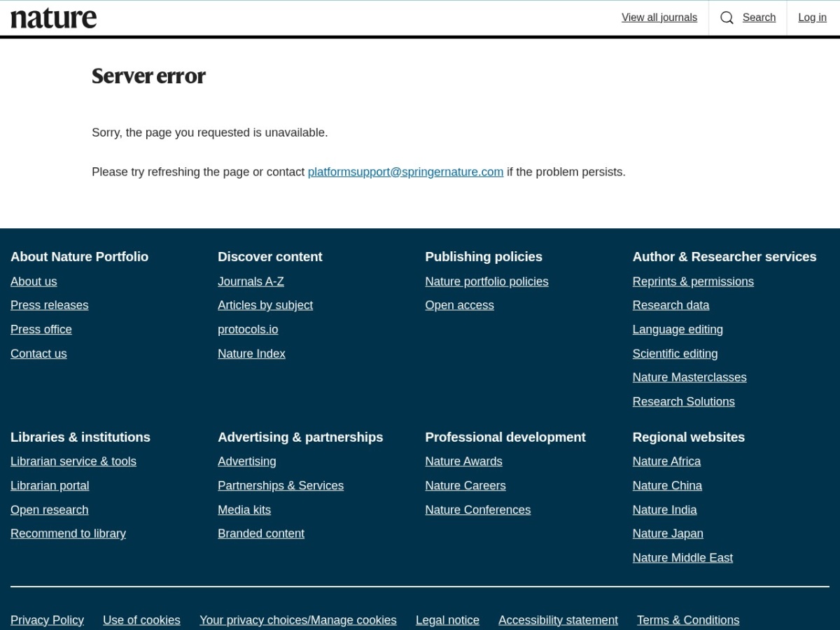Open Nature China regional site
840x630 pixels.
(x=667, y=486)
